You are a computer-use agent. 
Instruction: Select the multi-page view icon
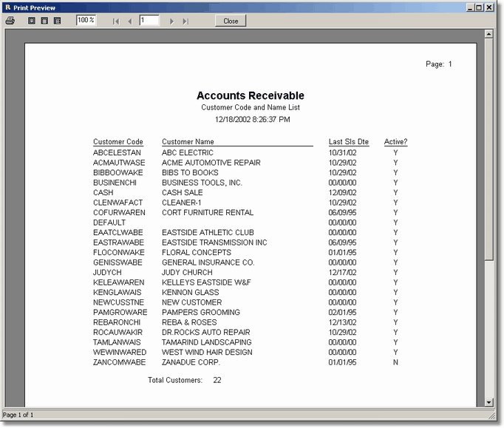[57, 21]
